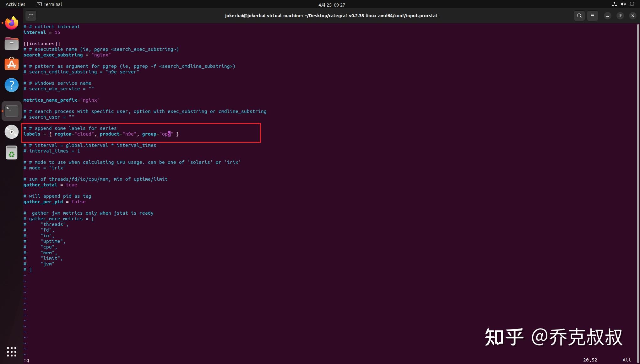The height and width of the screenshot is (364, 640).
Task: Show Applications grid at dock bottom
Action: point(12,351)
